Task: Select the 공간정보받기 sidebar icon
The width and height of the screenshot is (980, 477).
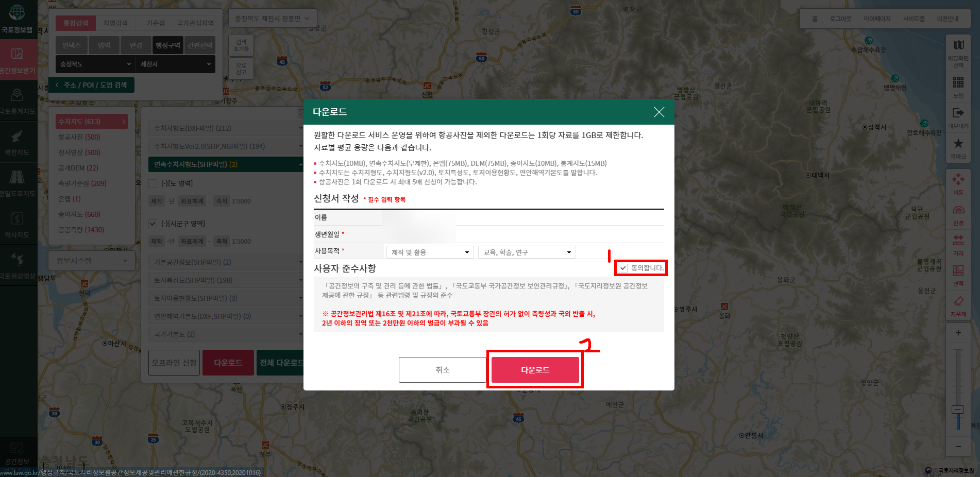Action: click(x=17, y=59)
